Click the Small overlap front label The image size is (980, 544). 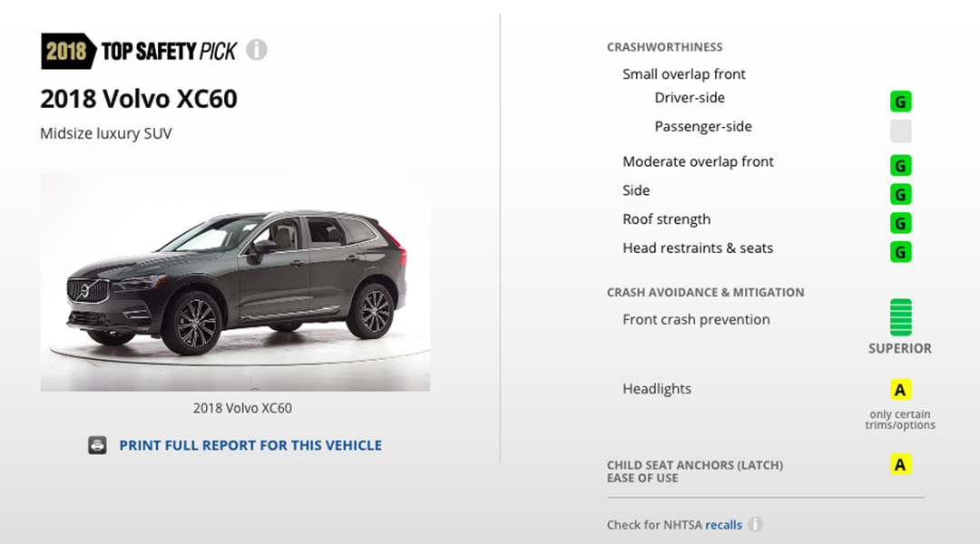[684, 73]
